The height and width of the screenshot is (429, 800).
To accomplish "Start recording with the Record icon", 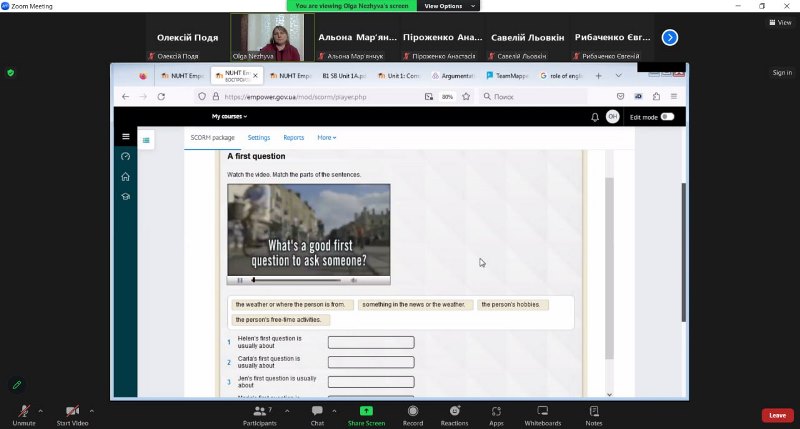I will (x=413, y=411).
